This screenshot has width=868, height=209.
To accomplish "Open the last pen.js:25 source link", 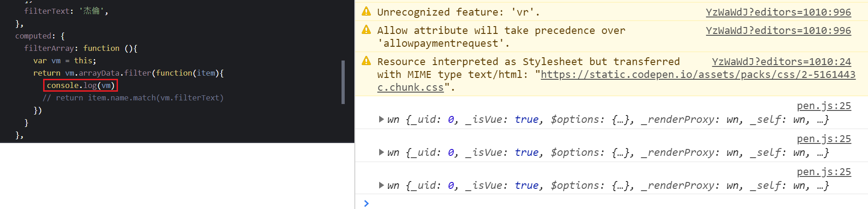I will tap(824, 172).
